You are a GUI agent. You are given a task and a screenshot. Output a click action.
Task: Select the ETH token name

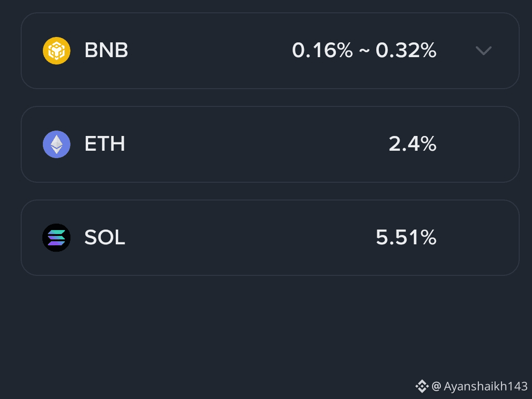(105, 144)
